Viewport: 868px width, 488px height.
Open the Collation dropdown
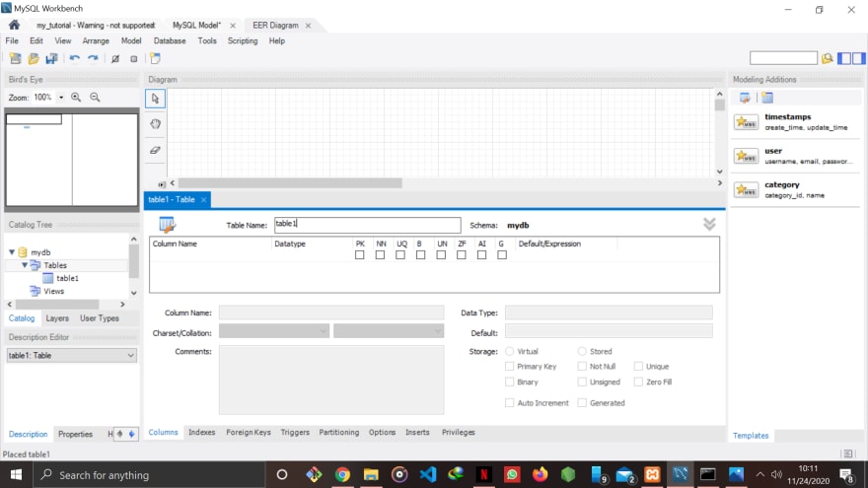coord(389,331)
